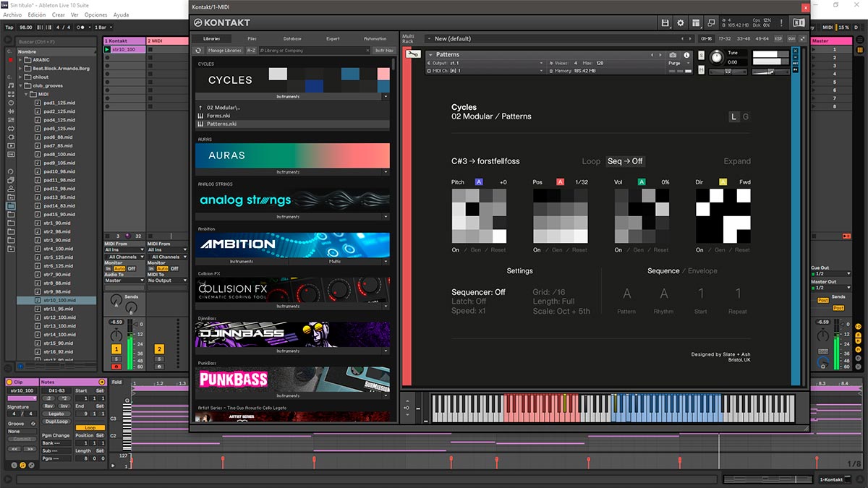Screen dimensions: 868x488
Task: Launch the str10_100 clip play triangle
Action: point(107,49)
